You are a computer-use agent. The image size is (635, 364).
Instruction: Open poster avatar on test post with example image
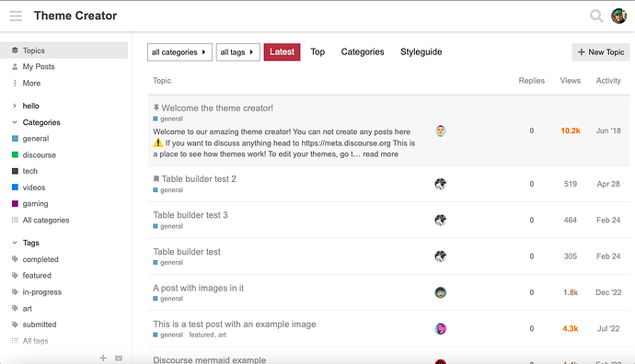tap(441, 328)
